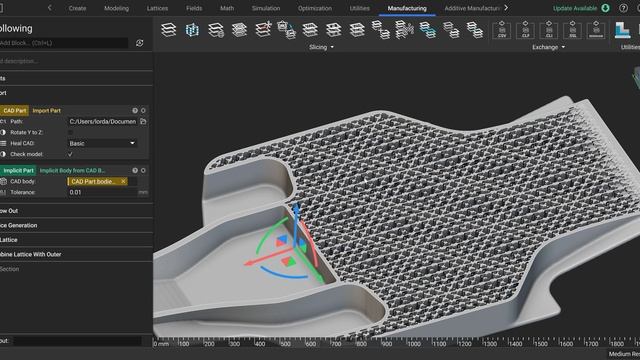This screenshot has width=640, height=360.
Task: Click the densely stacked layers icon
Action: click(239, 30)
